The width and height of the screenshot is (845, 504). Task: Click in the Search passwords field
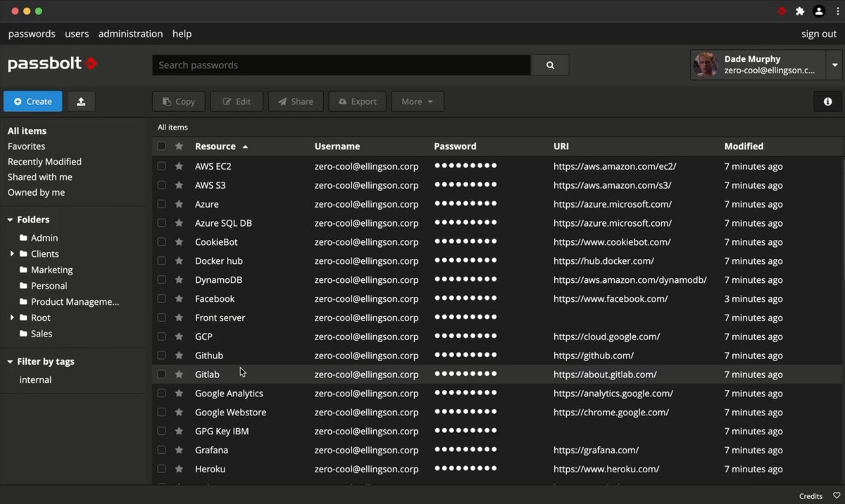pyautogui.click(x=342, y=65)
